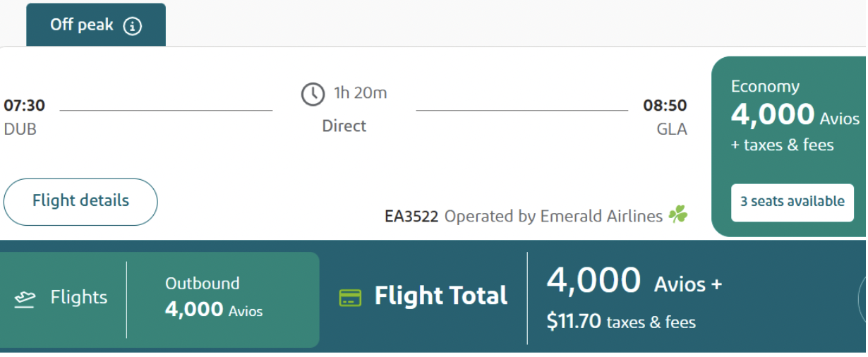The image size is (868, 357).
Task: Click the Flight Total label
Action: pyautogui.click(x=440, y=296)
